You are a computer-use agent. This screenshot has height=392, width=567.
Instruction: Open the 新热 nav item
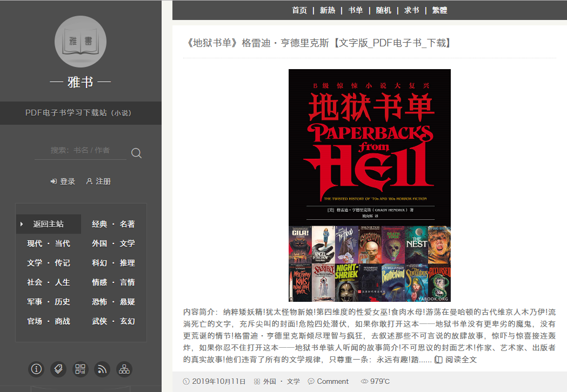(x=327, y=10)
